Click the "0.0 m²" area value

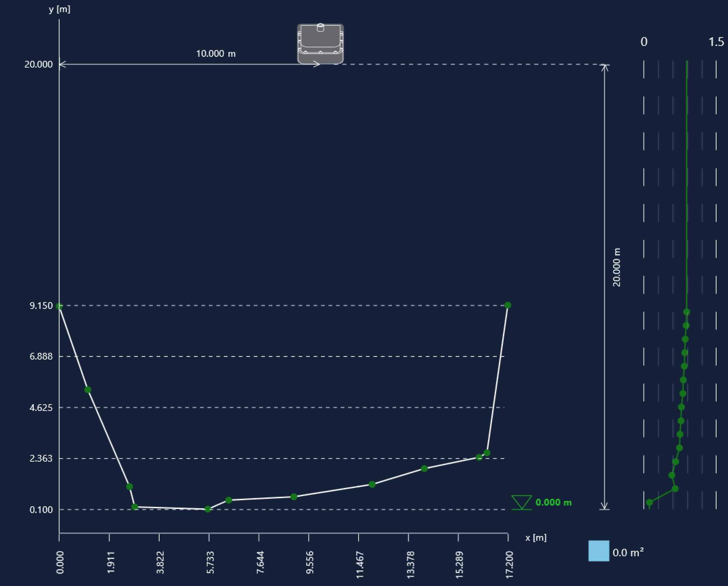[628, 552]
